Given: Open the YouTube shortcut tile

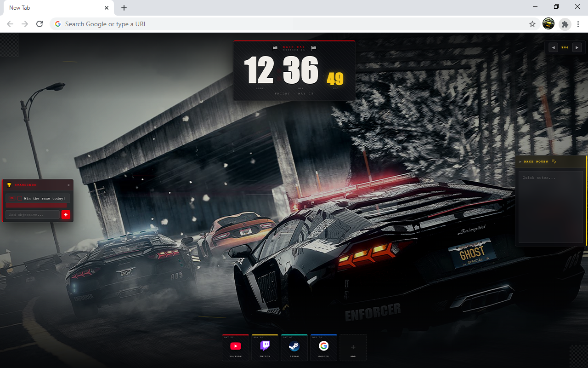Looking at the screenshot, I should pyautogui.click(x=235, y=348).
